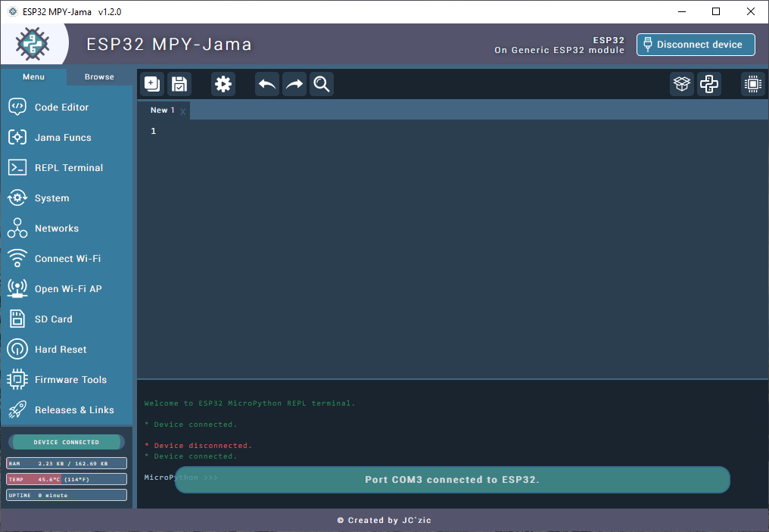Switch to the Browse tab

99,76
